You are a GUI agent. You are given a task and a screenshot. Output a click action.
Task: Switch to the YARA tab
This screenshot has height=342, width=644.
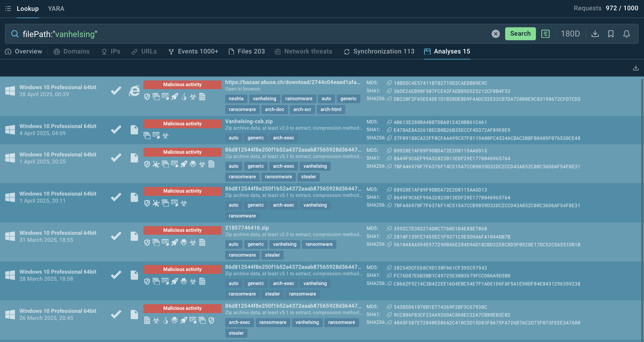coord(56,9)
